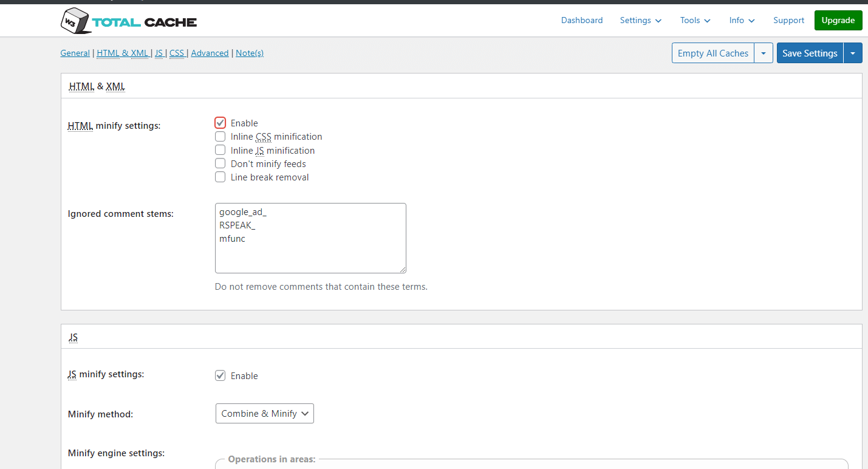Image resolution: width=868 pixels, height=469 pixels.
Task: Open Empty All Caches dropdown arrow
Action: click(764, 53)
